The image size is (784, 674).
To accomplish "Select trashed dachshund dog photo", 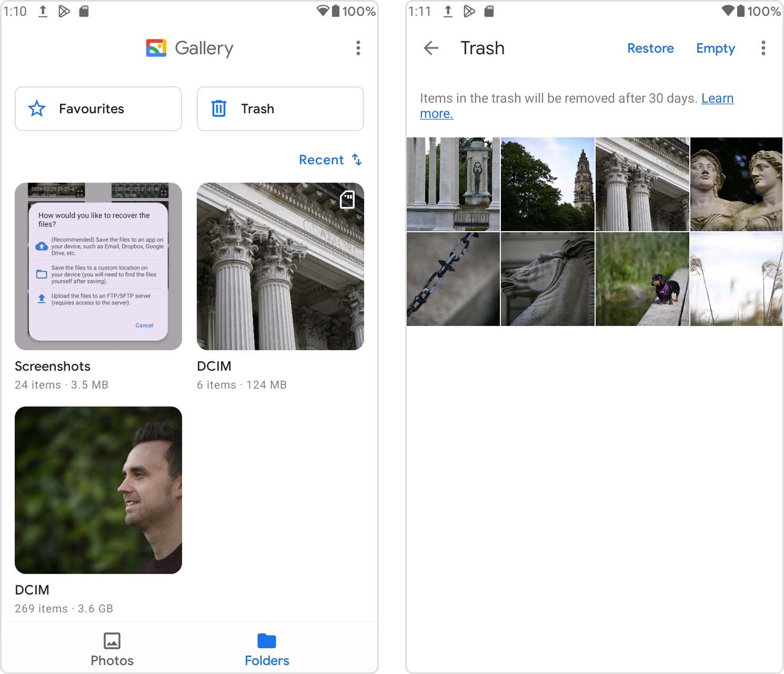I will point(642,279).
